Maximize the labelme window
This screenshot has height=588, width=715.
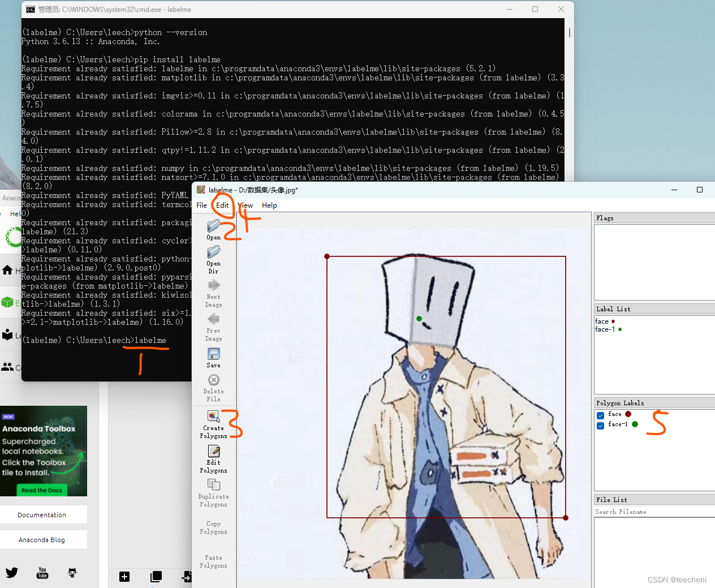(x=700, y=190)
